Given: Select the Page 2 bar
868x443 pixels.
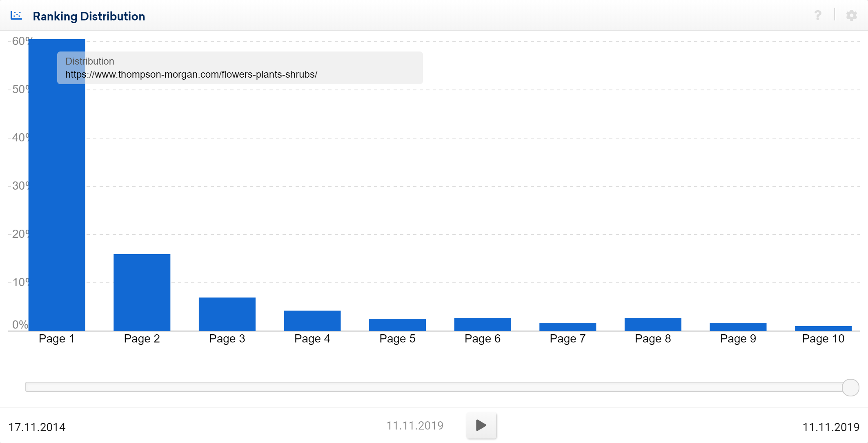Looking at the screenshot, I should 142,292.
